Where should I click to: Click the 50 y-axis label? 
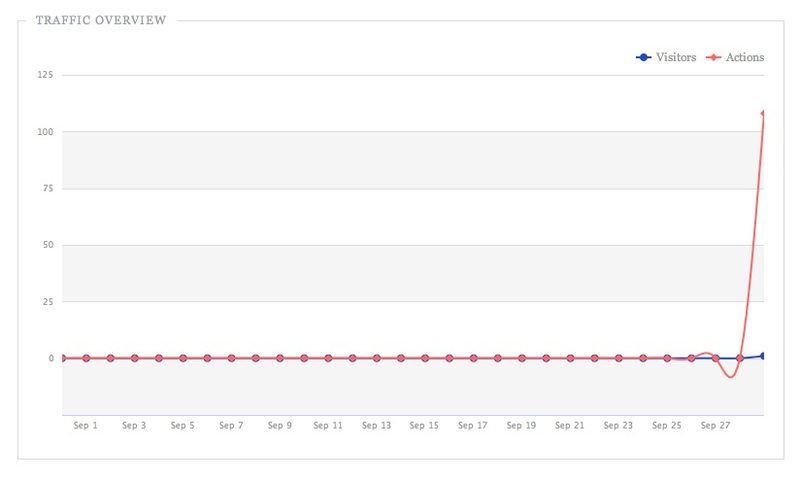[46, 245]
